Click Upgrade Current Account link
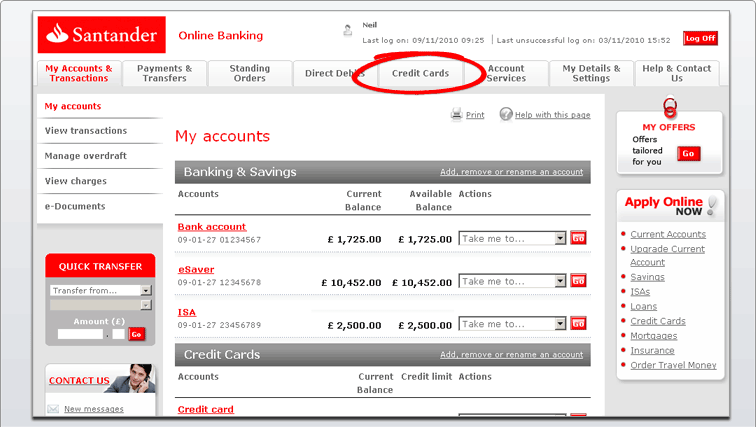This screenshot has width=756, height=427. click(667, 255)
